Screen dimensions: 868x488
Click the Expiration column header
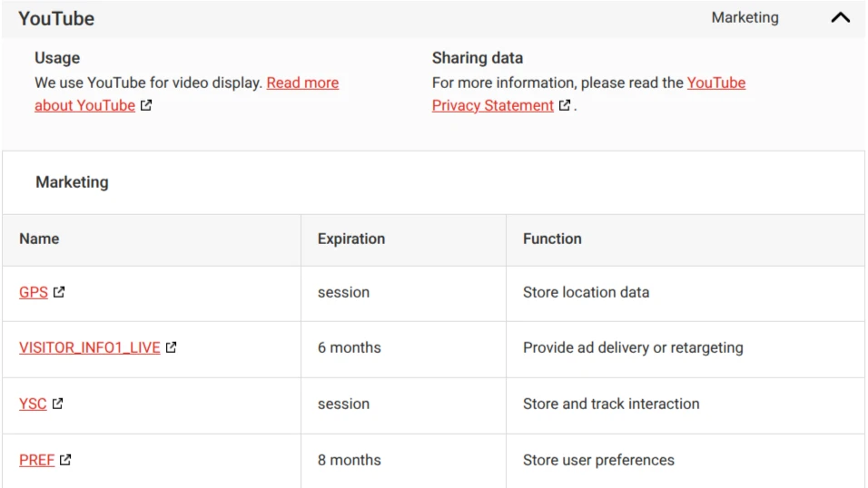click(x=351, y=239)
